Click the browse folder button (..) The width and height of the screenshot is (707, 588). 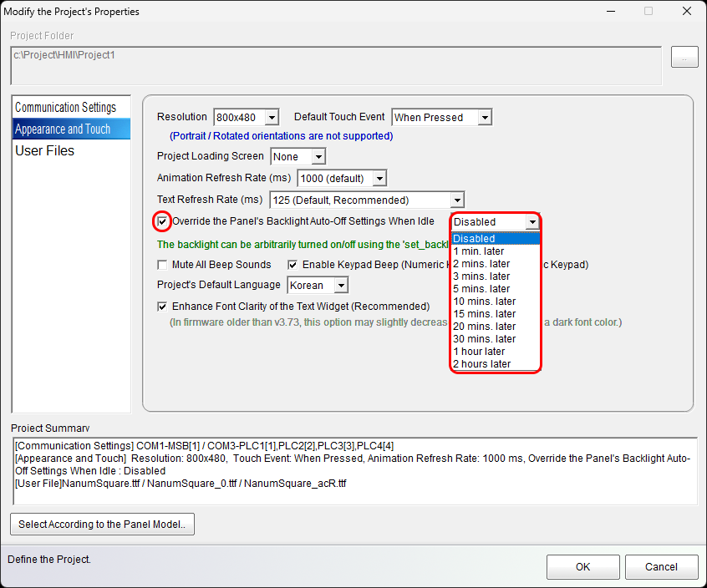pyautogui.click(x=684, y=58)
